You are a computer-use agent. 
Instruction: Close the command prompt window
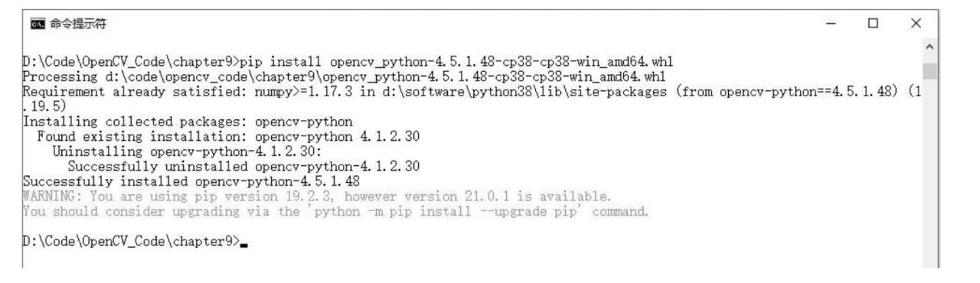(x=916, y=24)
